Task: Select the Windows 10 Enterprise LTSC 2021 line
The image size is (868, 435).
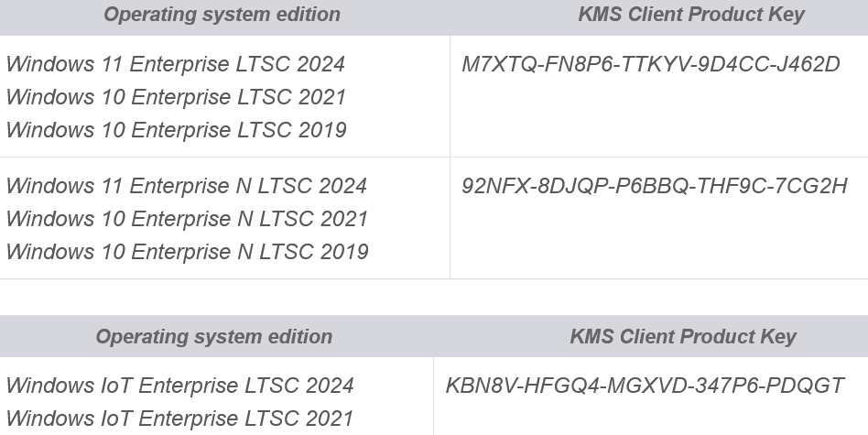Action: coord(176,97)
